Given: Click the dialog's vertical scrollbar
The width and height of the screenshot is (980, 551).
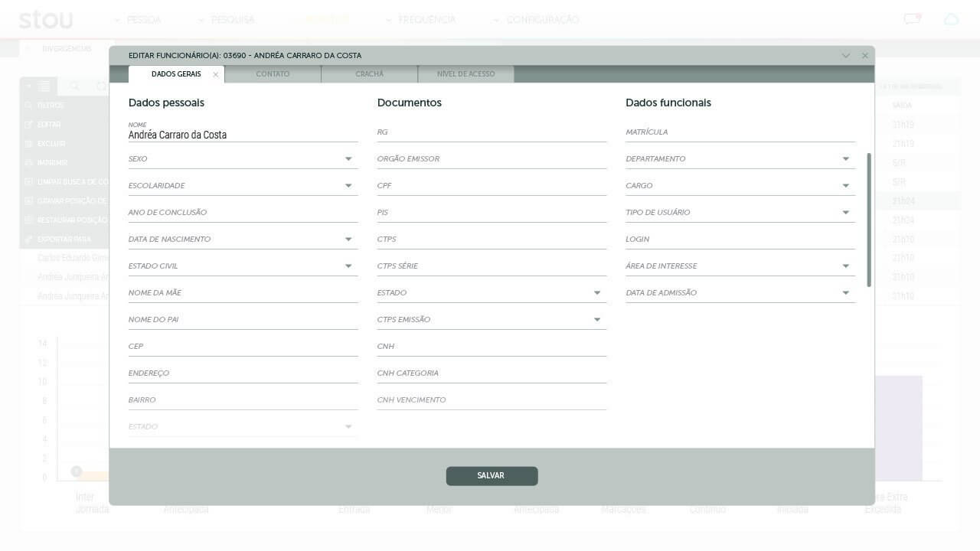Looking at the screenshot, I should [x=869, y=220].
